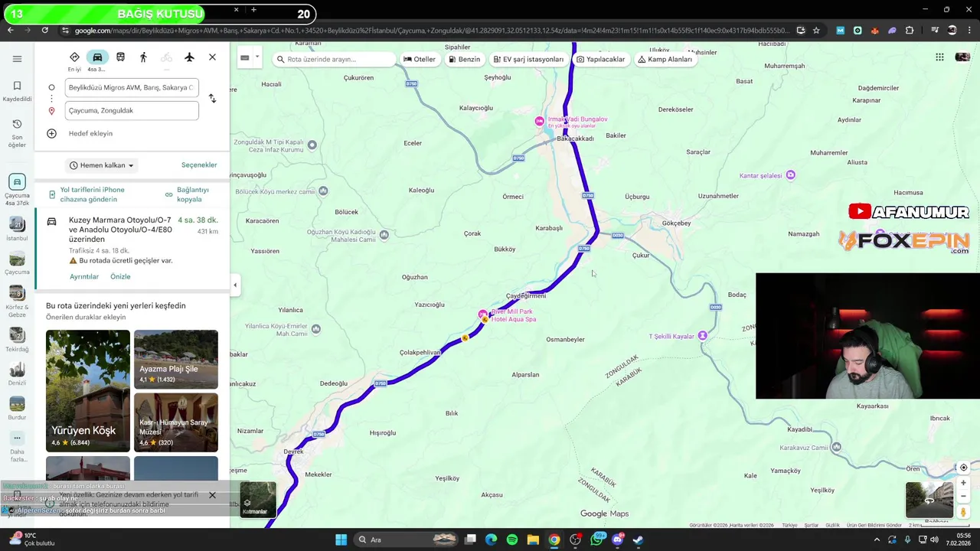The image size is (980, 551).
Task: Click the T Şekilli Kayalar marker
Action: point(702,336)
